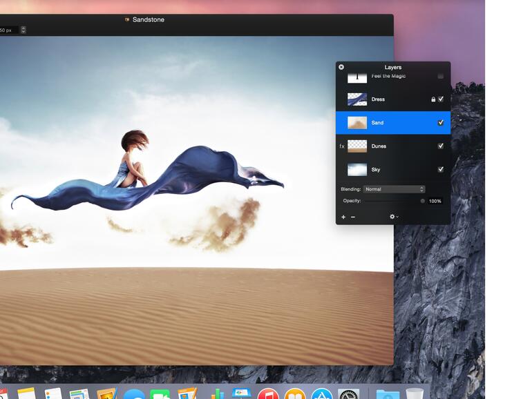Open iBooks from the dock
This screenshot has height=399, width=532.
pos(295,394)
